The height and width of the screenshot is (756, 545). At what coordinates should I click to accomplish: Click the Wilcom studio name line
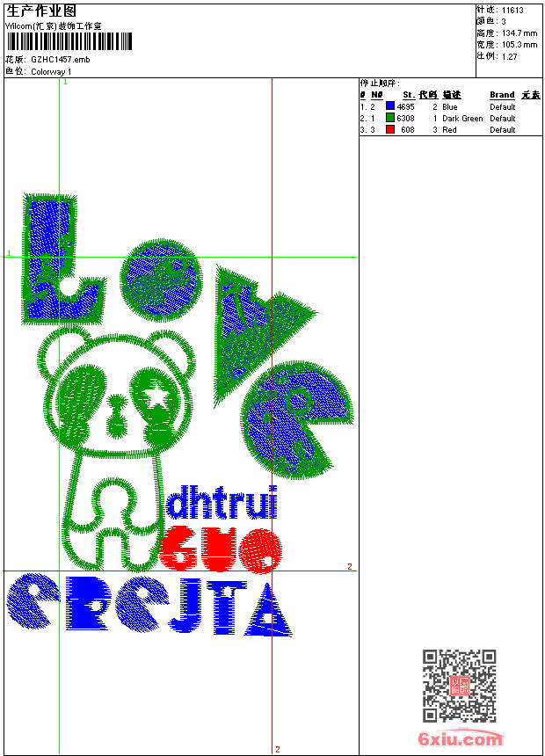(54, 26)
